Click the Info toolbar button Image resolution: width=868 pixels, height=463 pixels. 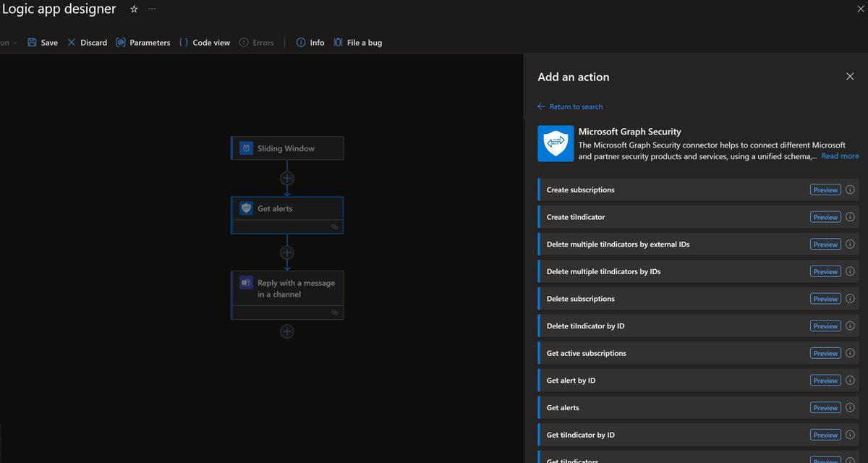(x=310, y=43)
